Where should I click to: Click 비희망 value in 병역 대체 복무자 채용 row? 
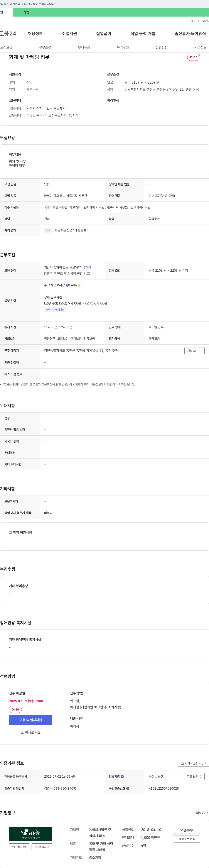coord(48,513)
